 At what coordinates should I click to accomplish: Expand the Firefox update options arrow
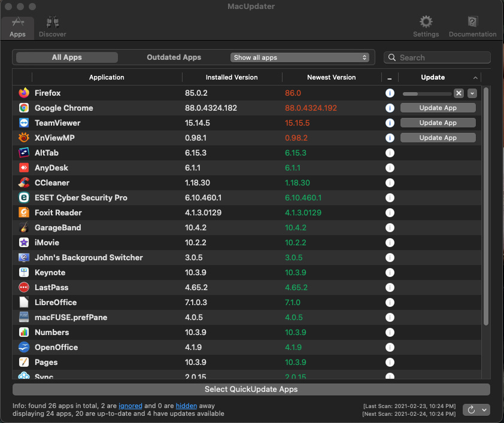[472, 93]
